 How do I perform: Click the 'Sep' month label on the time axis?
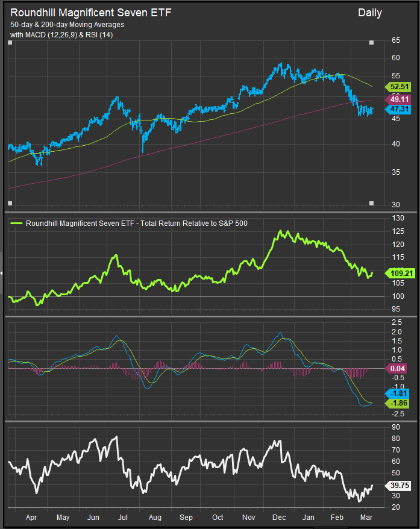186,518
